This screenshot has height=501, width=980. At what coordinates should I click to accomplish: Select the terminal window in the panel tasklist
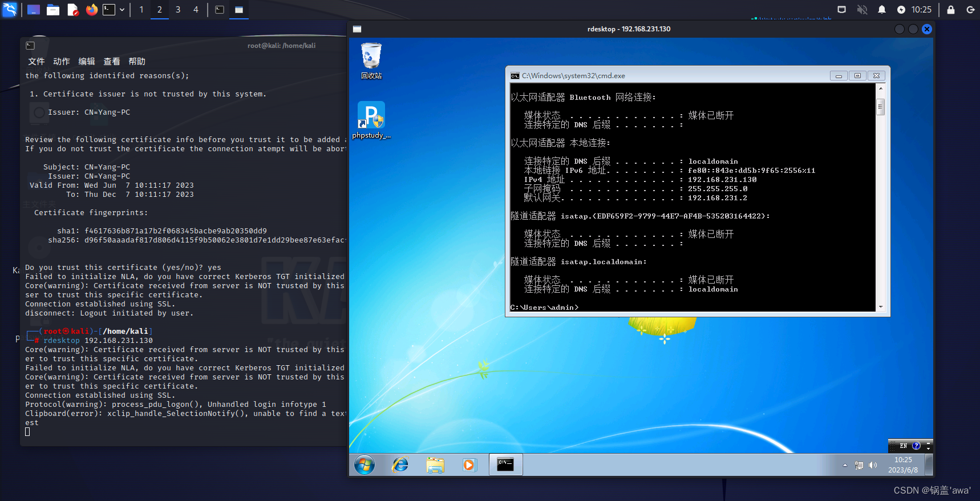[220, 10]
